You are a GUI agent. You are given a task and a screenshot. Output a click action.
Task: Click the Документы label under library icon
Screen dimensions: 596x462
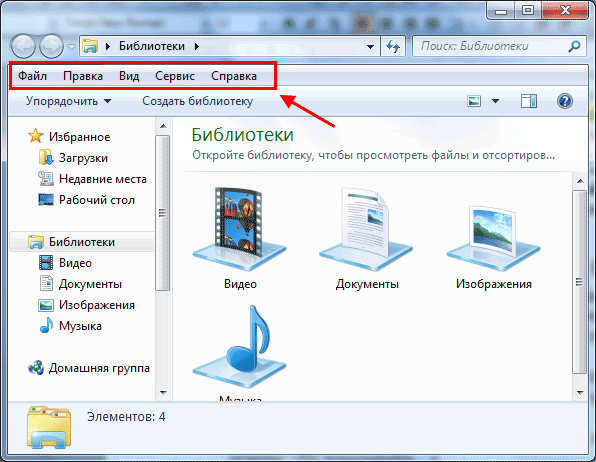367,284
